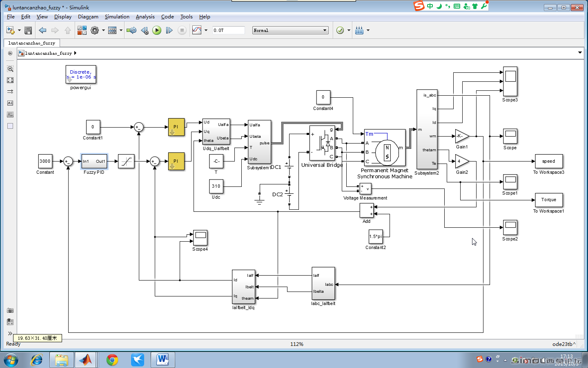This screenshot has height=368, width=588.
Task: Open the Simulation menu
Action: pyautogui.click(x=117, y=17)
